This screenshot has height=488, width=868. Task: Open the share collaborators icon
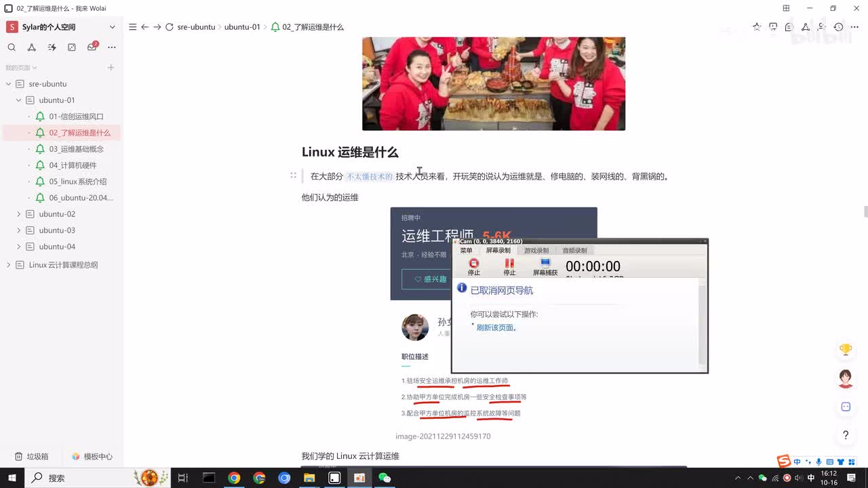click(822, 27)
